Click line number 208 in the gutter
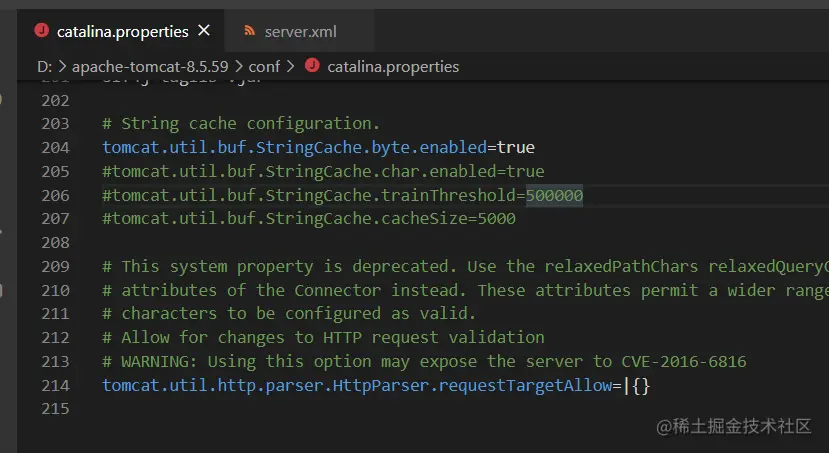 tap(56, 243)
